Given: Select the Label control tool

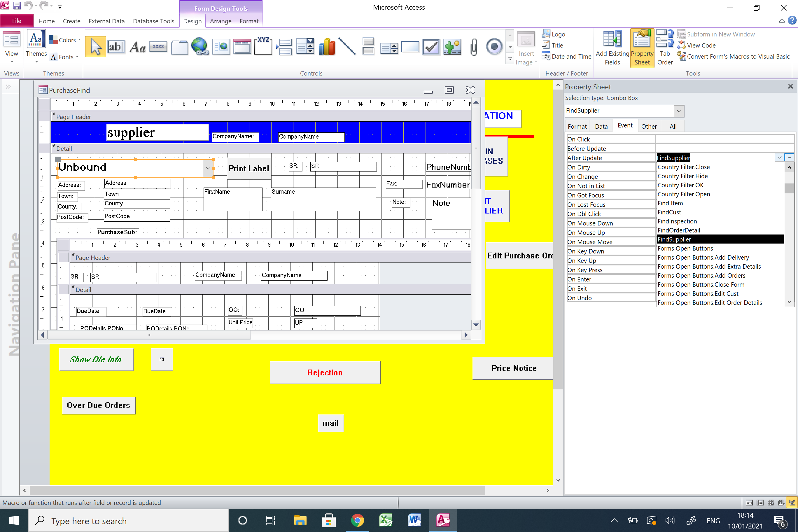Looking at the screenshot, I should [137, 47].
